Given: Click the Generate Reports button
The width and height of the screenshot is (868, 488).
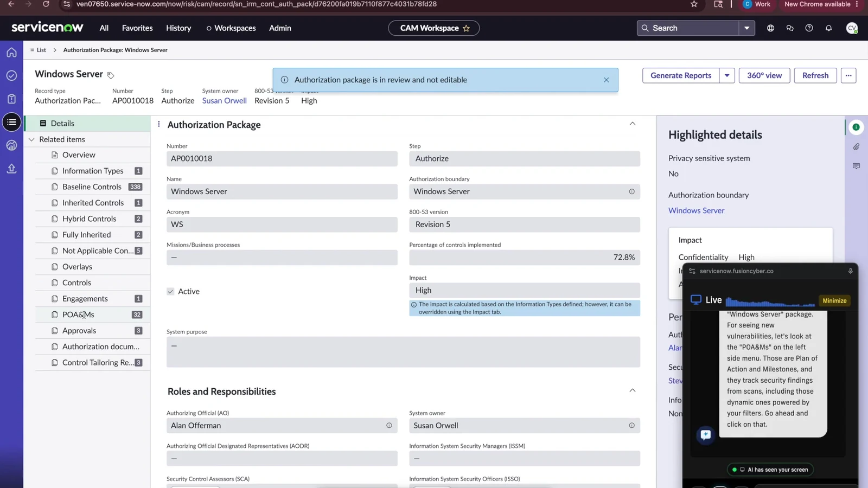Looking at the screenshot, I should click(681, 75).
